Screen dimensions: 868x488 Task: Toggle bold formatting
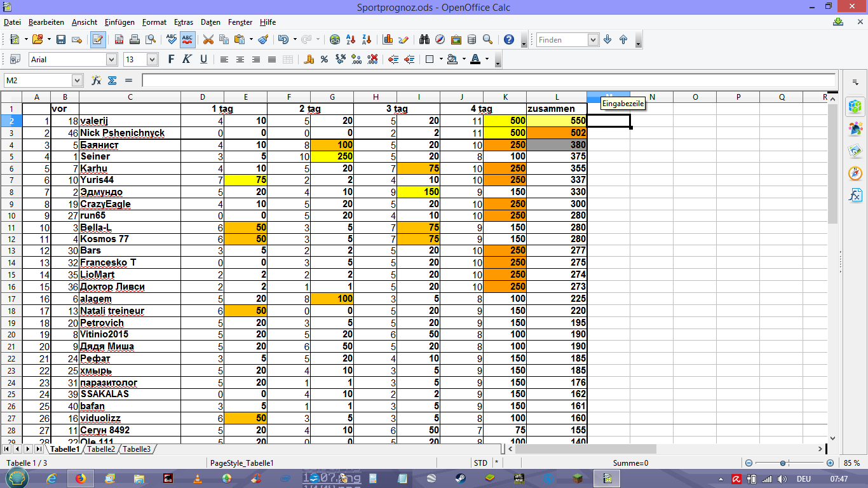point(171,59)
